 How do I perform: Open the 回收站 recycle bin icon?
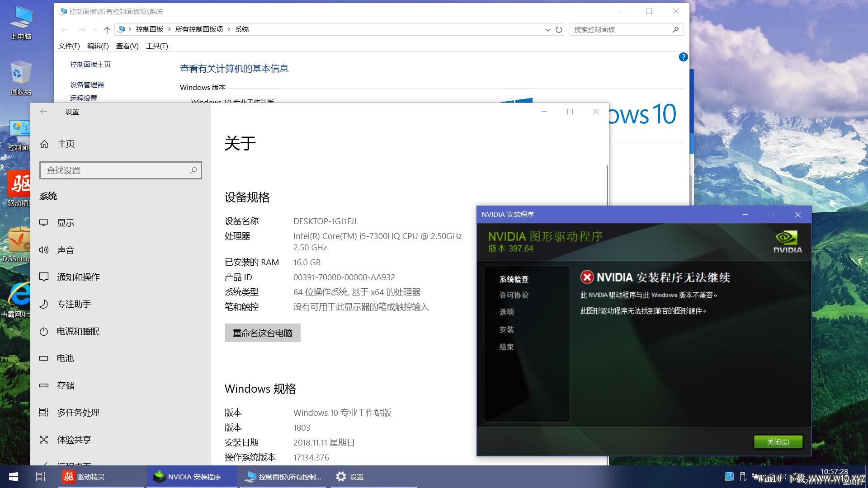click(x=21, y=78)
